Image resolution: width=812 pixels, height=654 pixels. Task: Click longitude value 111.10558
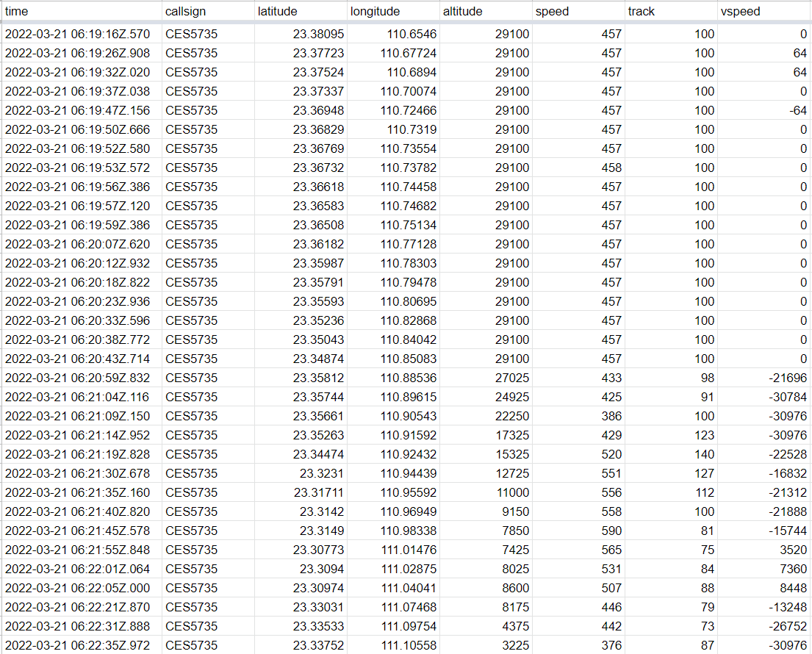point(409,646)
